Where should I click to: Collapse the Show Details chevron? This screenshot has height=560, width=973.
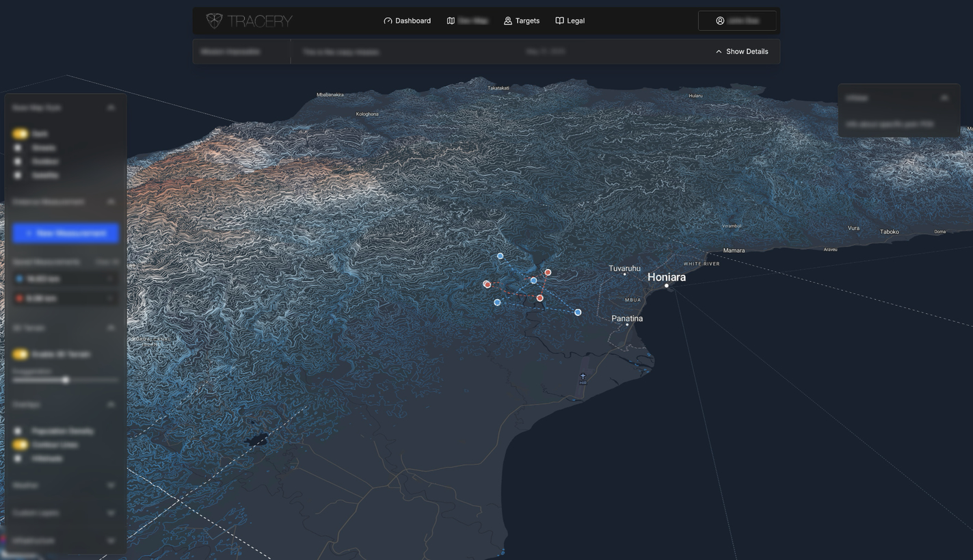coord(719,51)
